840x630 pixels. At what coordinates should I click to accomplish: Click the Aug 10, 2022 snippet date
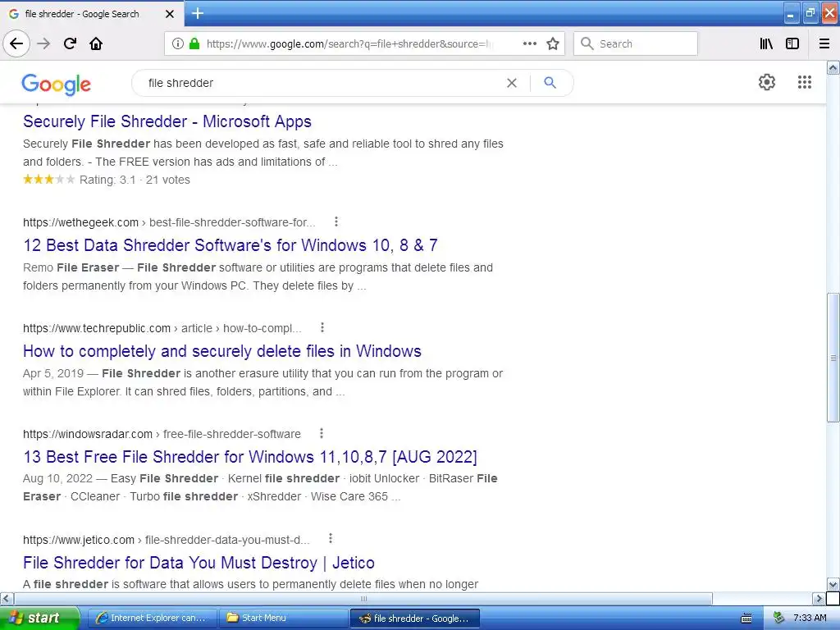[57, 479]
